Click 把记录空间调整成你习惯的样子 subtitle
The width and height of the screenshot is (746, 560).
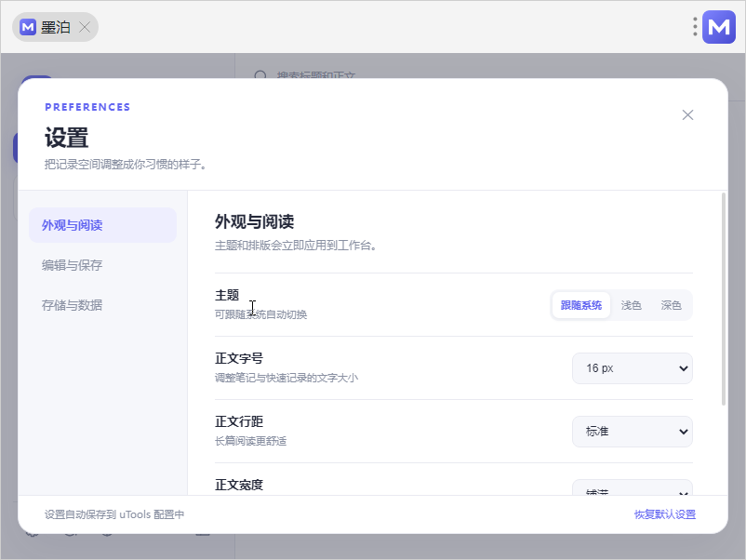point(126,165)
